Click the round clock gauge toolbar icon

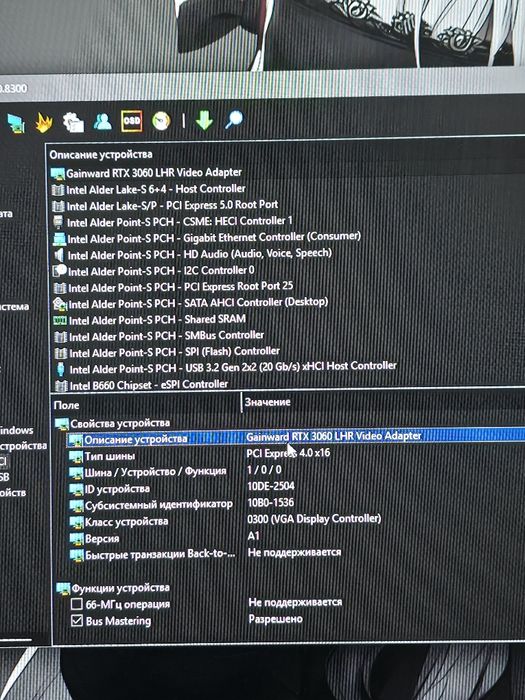pos(161,121)
